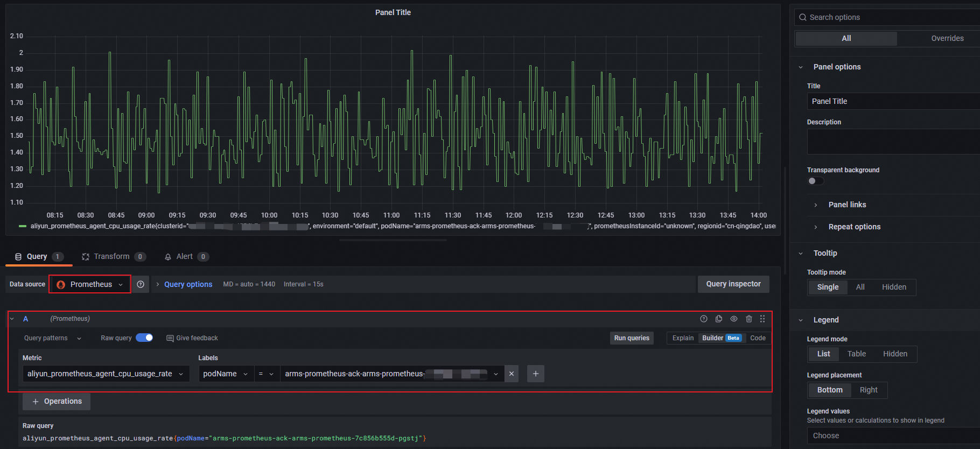Select Overrides tab
Screen dimensions: 980x449
(x=947, y=38)
